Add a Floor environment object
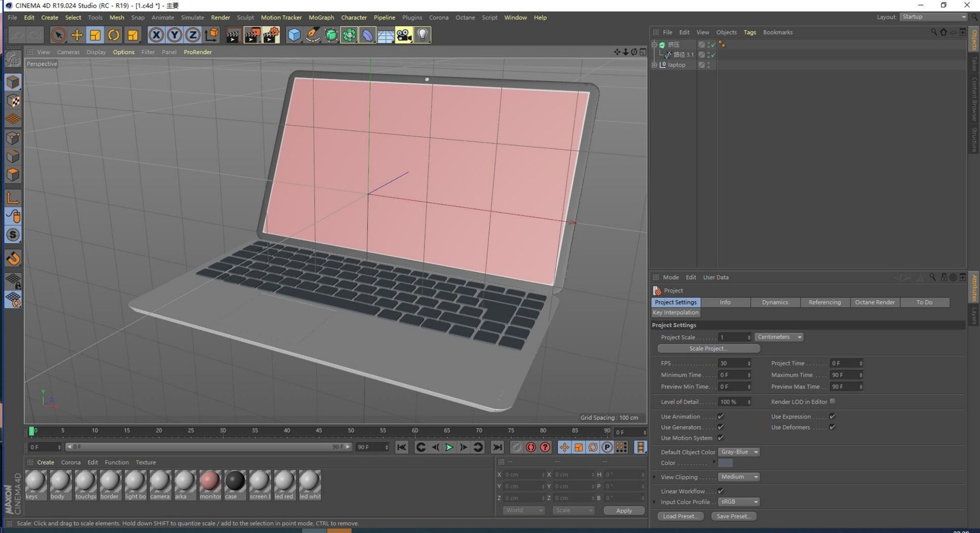Image resolution: width=980 pixels, height=533 pixels. (385, 35)
